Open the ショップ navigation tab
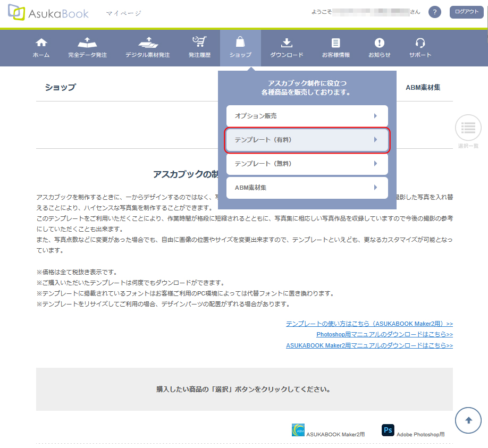The width and height of the screenshot is (488, 448). [x=240, y=48]
